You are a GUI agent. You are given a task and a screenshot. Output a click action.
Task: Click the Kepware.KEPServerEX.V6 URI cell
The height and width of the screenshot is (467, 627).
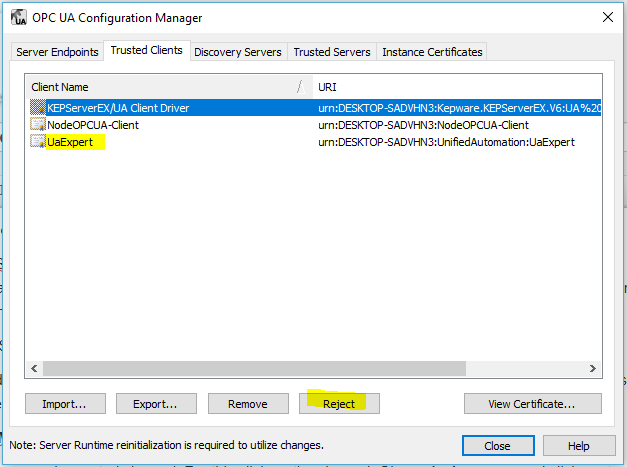coord(459,108)
